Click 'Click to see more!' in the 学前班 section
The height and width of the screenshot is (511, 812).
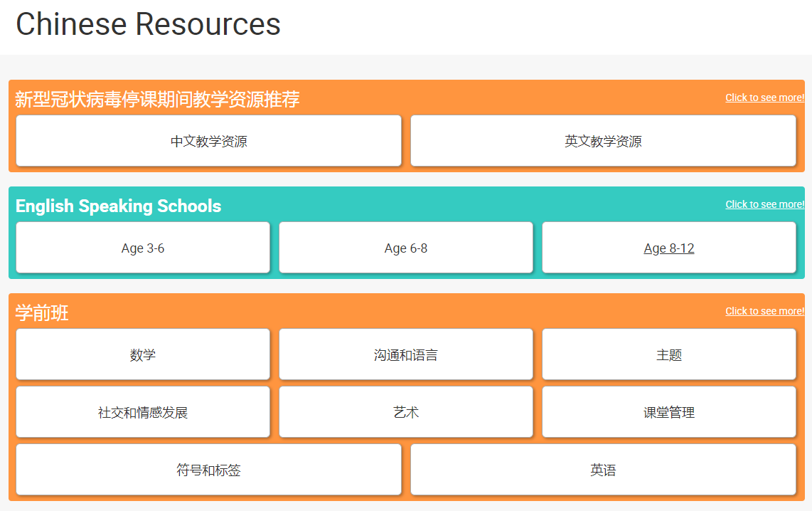click(x=765, y=311)
